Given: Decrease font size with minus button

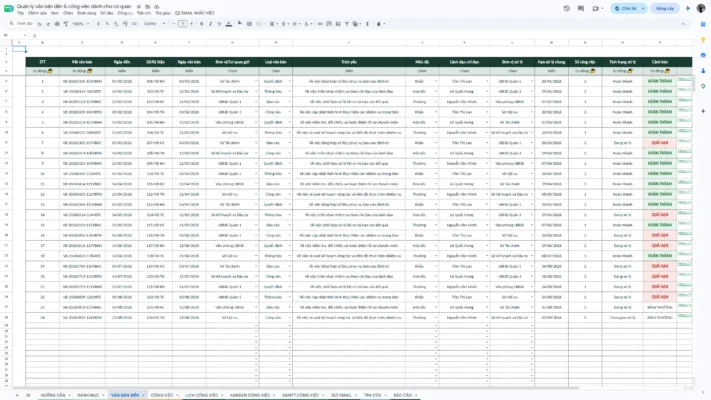Looking at the screenshot, I should pyautogui.click(x=174, y=24).
